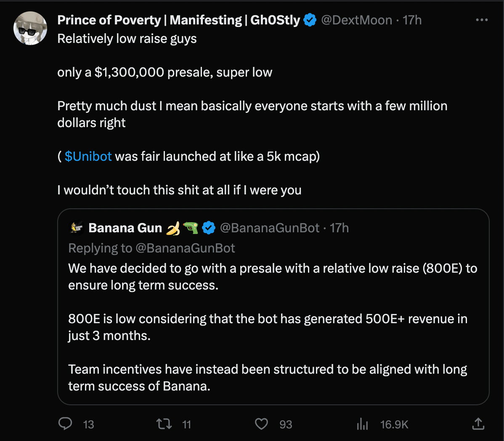The width and height of the screenshot is (504, 441).
Task: Click the Banana Gun verified checkmark badge
Action: tap(209, 228)
